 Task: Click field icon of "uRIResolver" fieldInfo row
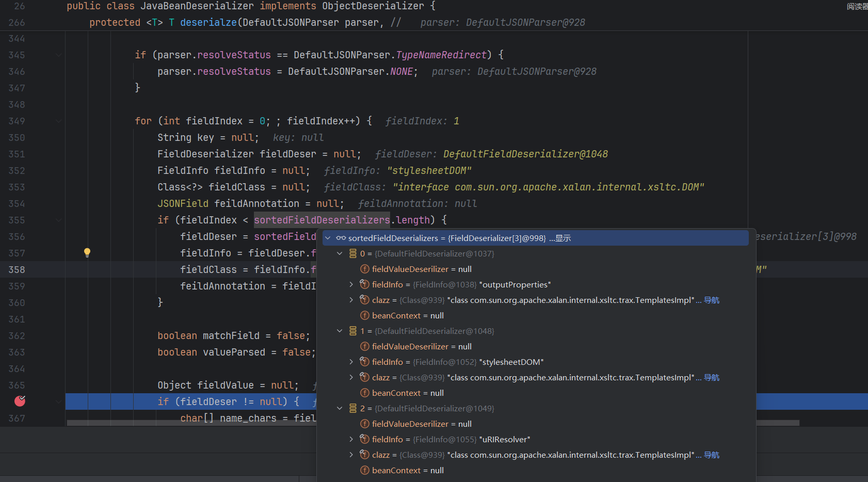coord(364,439)
